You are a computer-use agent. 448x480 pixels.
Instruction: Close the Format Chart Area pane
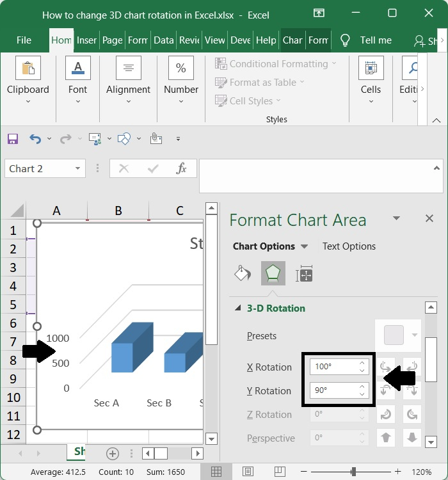429,218
